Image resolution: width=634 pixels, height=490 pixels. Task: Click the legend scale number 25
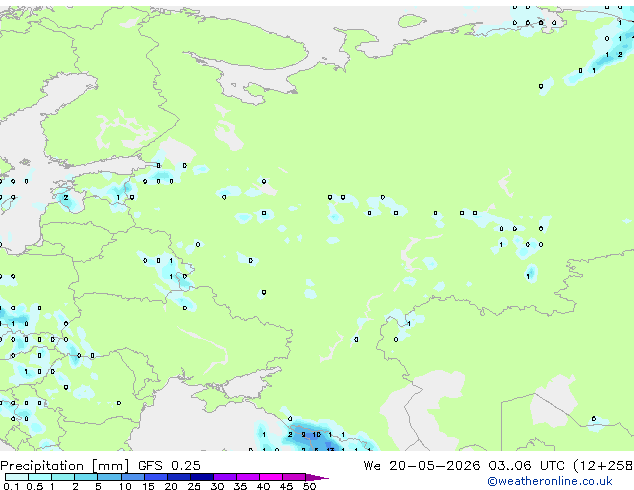194,486
